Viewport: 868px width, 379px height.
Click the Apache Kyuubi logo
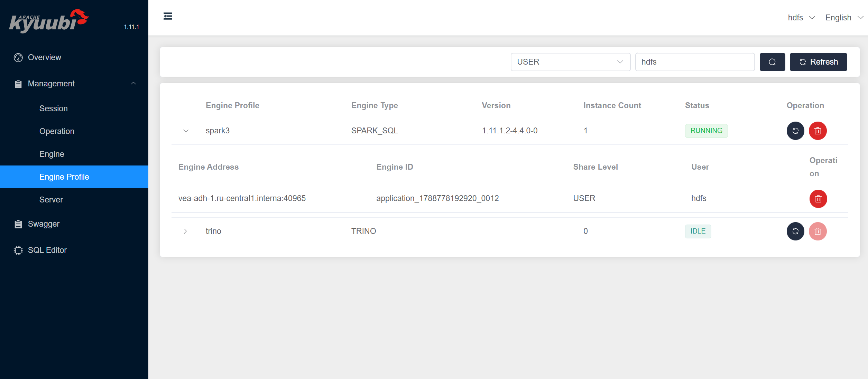pos(48,21)
